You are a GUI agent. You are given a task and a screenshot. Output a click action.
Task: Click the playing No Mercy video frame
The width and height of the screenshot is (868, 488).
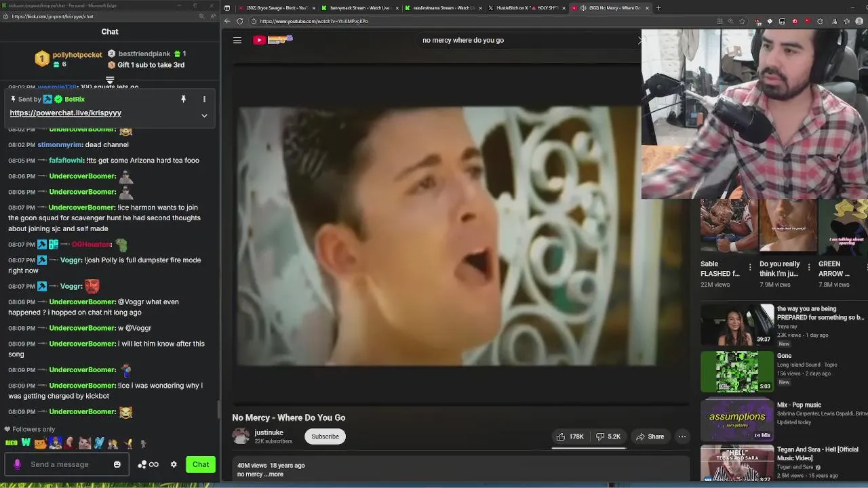[x=460, y=234]
